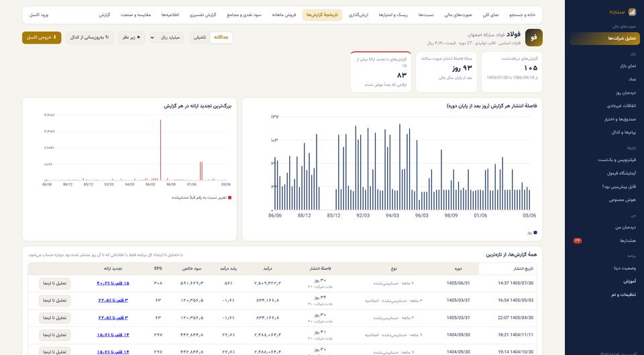644x355 pixels.
Task: Click the red ۳۴ alerts badge
Action: point(578,240)
